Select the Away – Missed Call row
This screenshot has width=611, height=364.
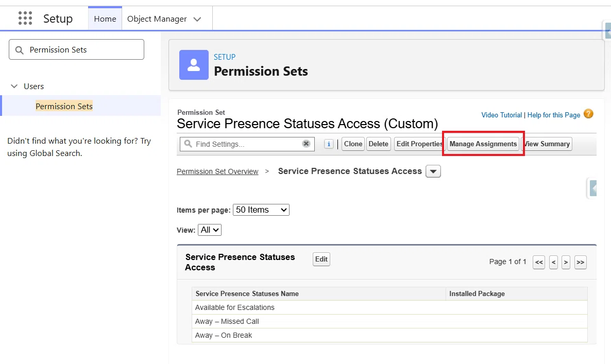pyautogui.click(x=389, y=322)
